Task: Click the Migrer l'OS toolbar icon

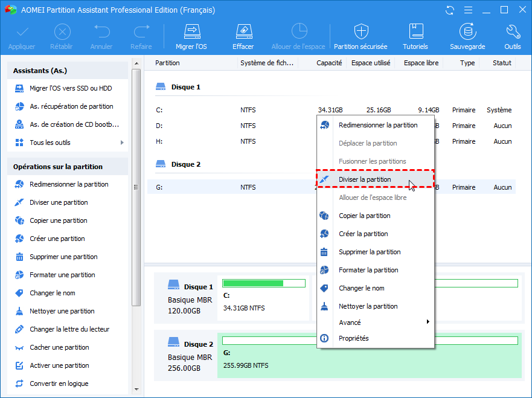Action: pyautogui.click(x=191, y=32)
